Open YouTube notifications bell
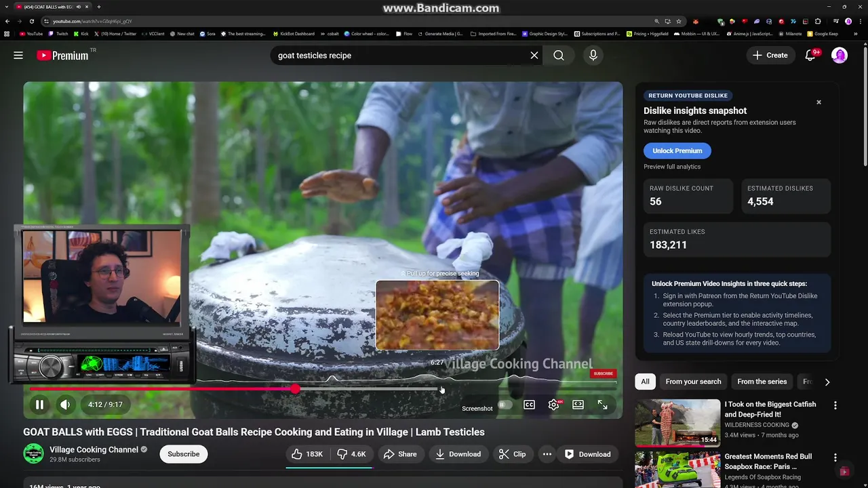Image resolution: width=868 pixels, height=488 pixels. (x=810, y=56)
